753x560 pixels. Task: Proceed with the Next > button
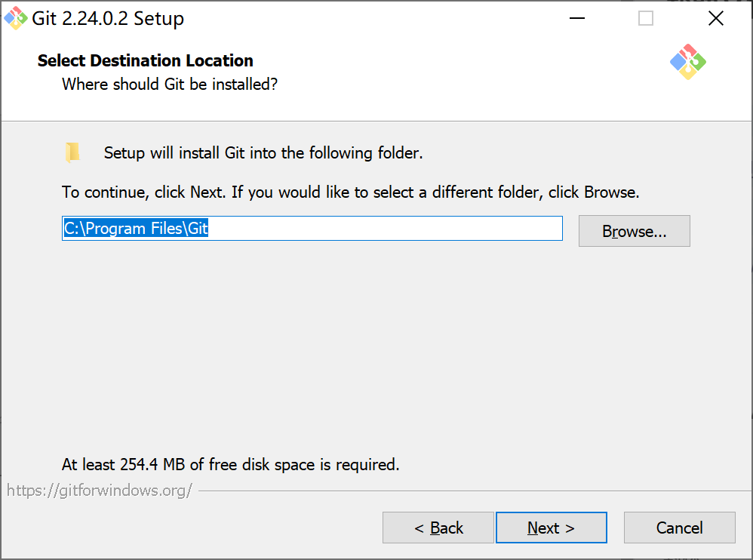(551, 528)
